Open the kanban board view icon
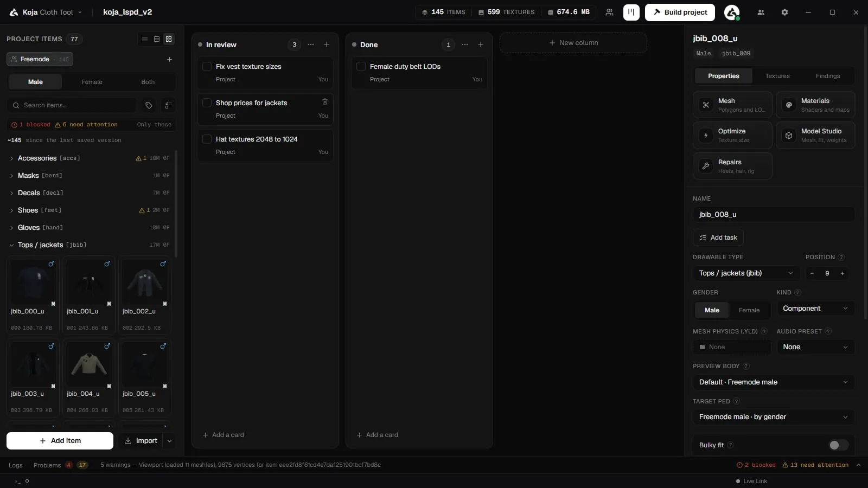Screen dimensions: 868x488 tap(631, 12)
